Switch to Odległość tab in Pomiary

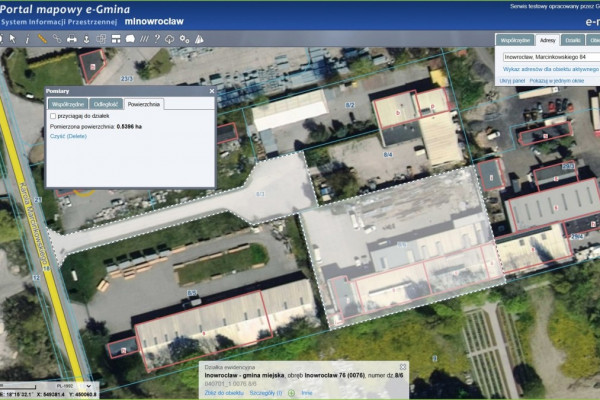coord(104,103)
